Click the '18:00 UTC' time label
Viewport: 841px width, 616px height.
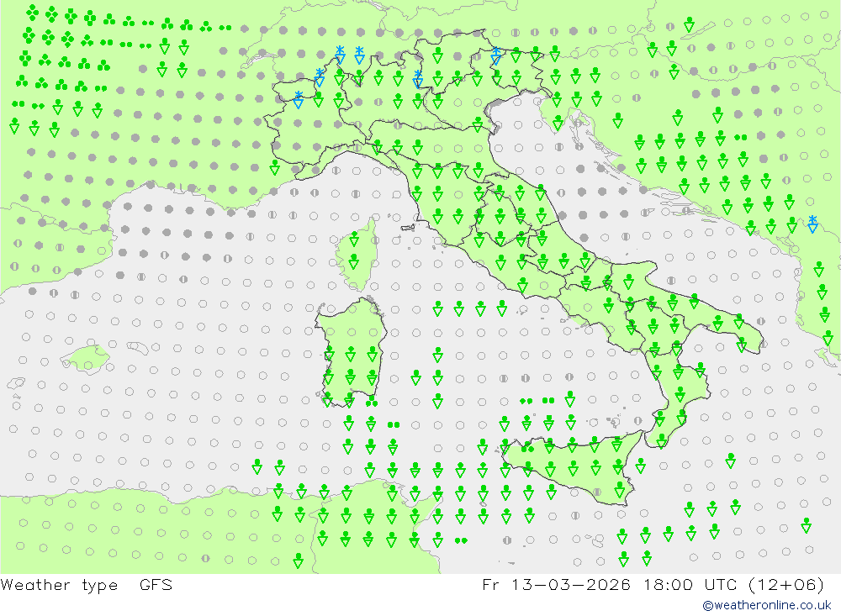(690, 584)
